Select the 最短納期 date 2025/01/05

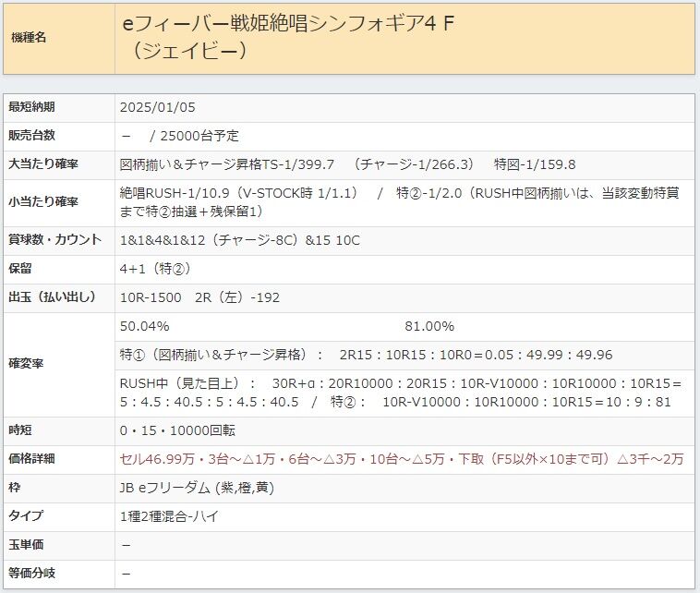click(x=158, y=107)
